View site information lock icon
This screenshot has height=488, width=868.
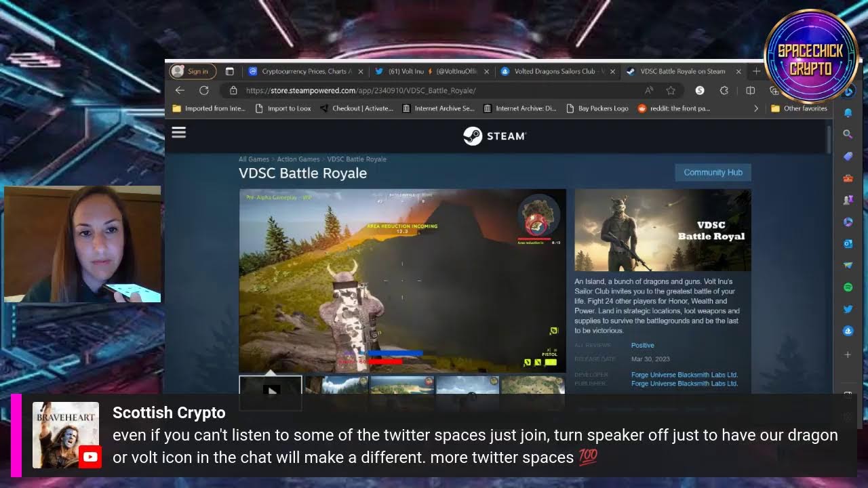233,90
